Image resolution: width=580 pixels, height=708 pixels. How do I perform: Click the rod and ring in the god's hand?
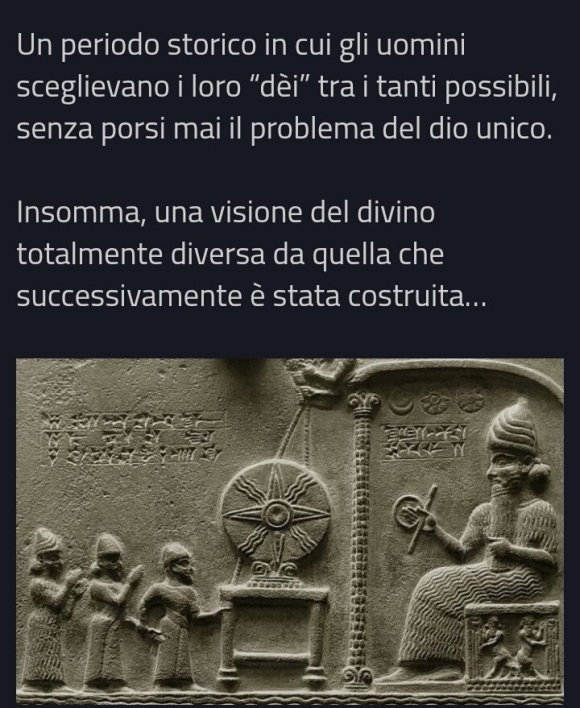(x=414, y=518)
